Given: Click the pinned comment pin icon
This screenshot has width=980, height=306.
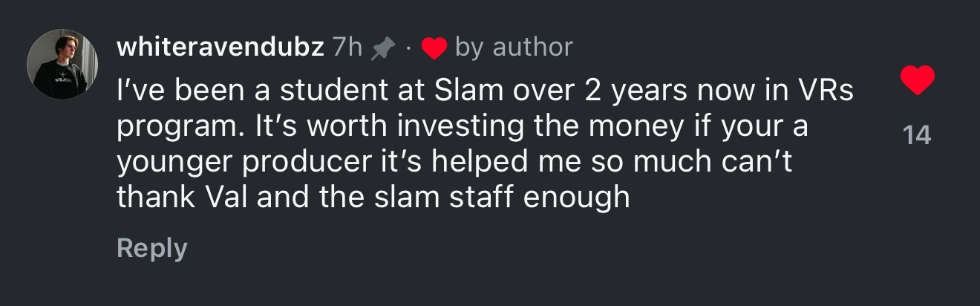Looking at the screenshot, I should (x=383, y=48).
